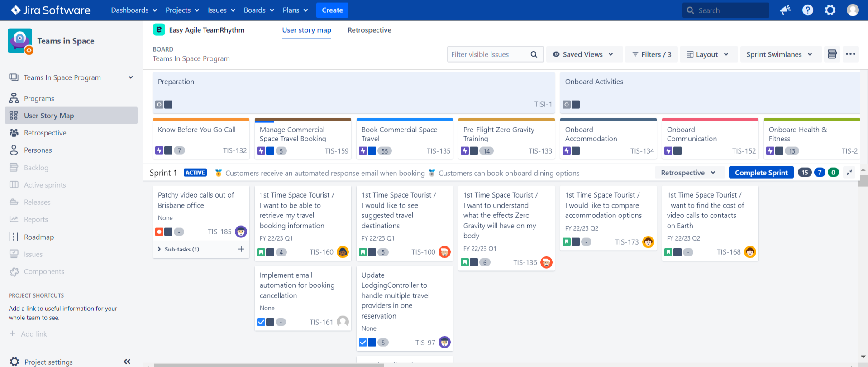The height and width of the screenshot is (367, 868).
Task: Switch to the Retrospective tab
Action: (369, 30)
